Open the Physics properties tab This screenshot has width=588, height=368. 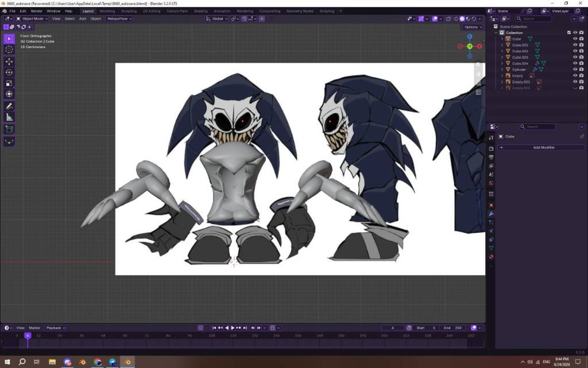[x=491, y=231]
